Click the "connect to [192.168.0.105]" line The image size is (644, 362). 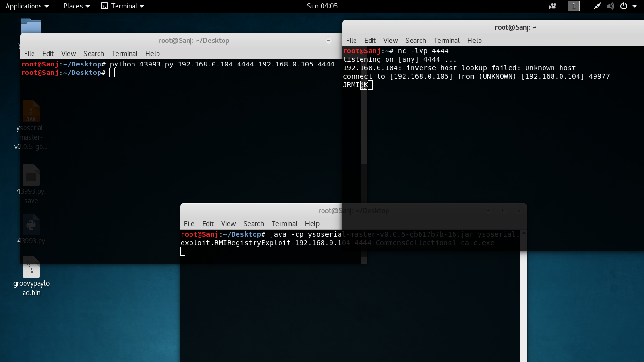point(476,76)
